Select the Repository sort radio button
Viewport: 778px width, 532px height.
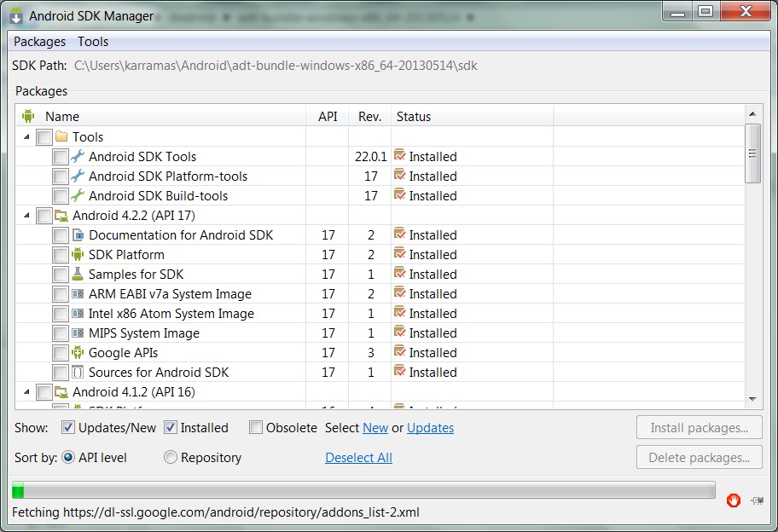(x=171, y=457)
